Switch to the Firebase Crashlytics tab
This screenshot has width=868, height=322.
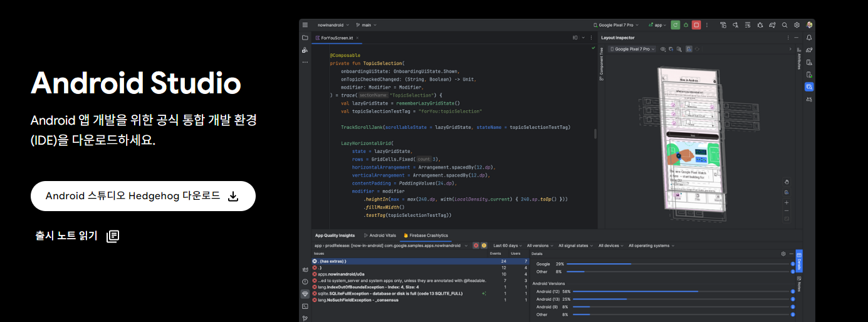[426, 236]
